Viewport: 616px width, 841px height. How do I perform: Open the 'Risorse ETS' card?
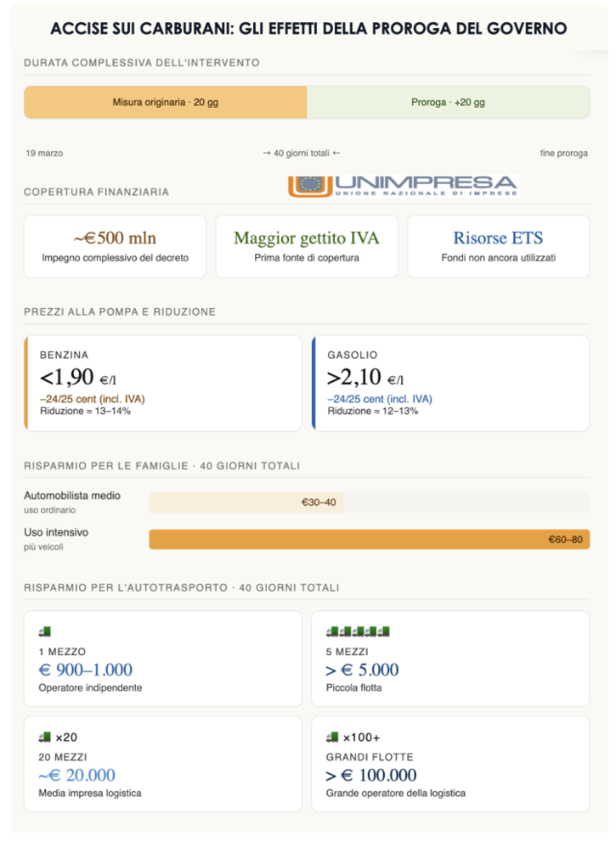[x=499, y=246]
